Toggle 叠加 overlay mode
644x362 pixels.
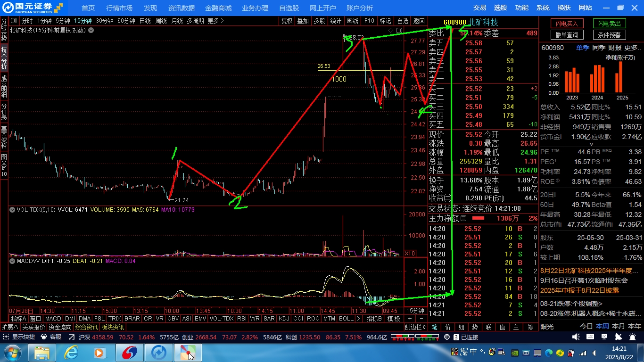(303, 21)
